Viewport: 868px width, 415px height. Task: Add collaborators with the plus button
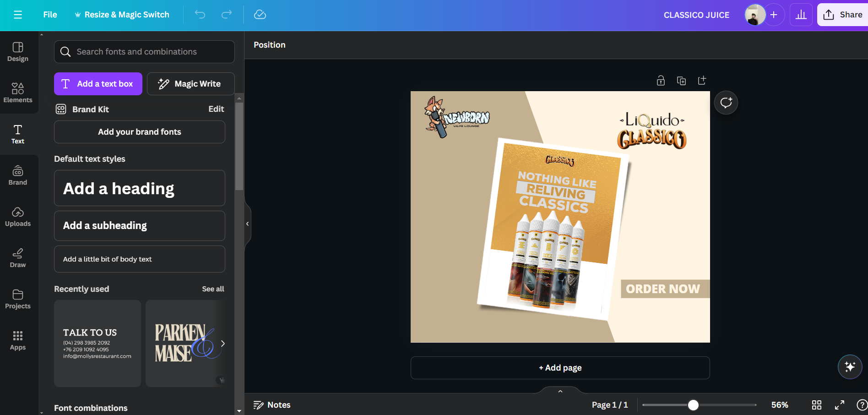click(774, 15)
